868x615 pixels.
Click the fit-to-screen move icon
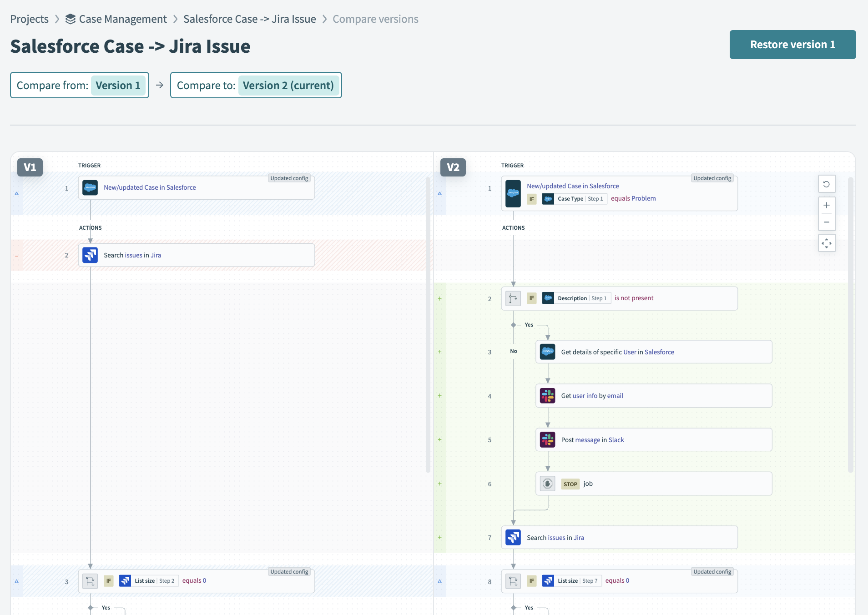click(826, 243)
